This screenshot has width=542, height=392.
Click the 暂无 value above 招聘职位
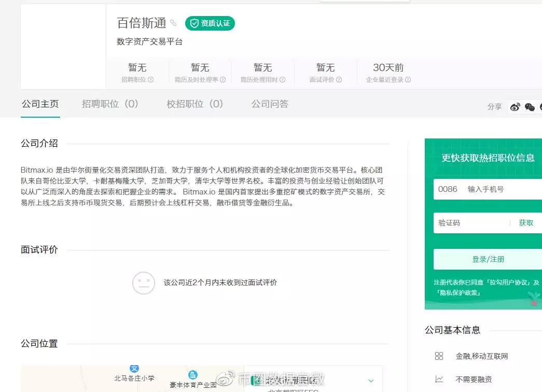(x=137, y=67)
